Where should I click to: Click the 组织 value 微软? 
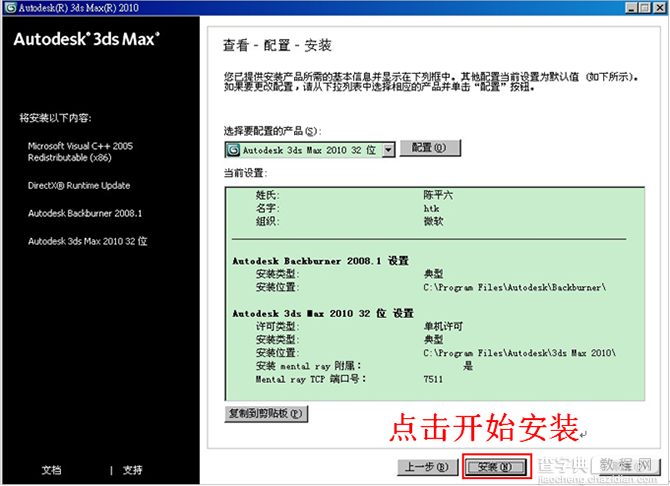pos(433,221)
